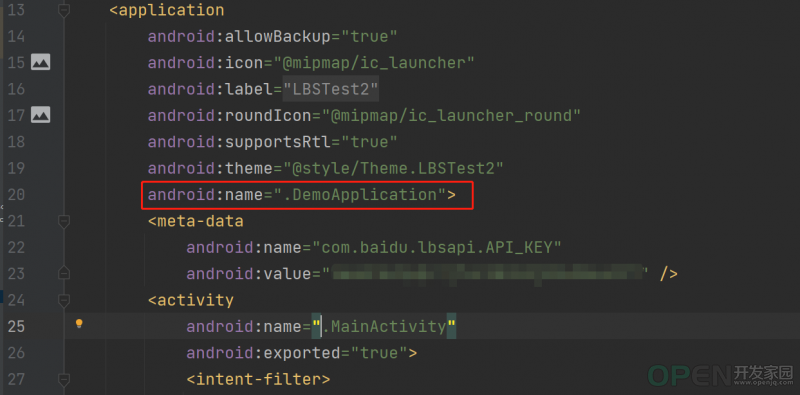Click the ".DemoApplication" name value
The height and width of the screenshot is (395, 800).
click(x=360, y=195)
